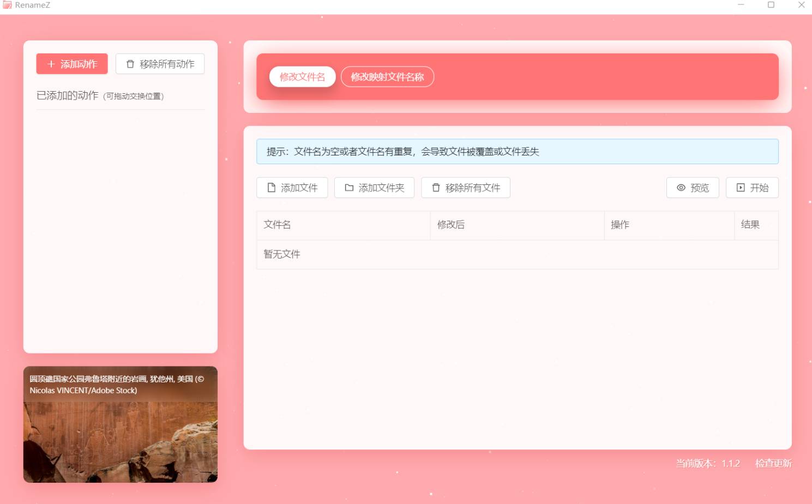
Task: Click the 暂无文件 empty table row
Action: click(282, 254)
